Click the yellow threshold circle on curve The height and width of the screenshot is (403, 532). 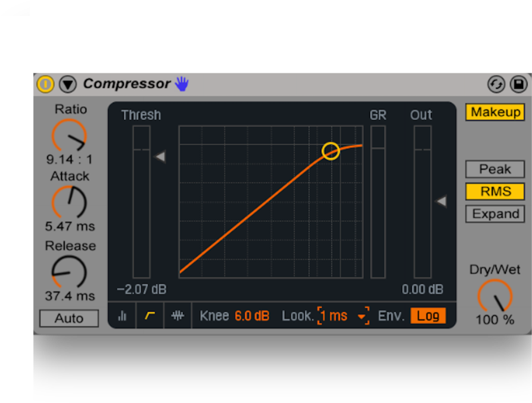[331, 151]
